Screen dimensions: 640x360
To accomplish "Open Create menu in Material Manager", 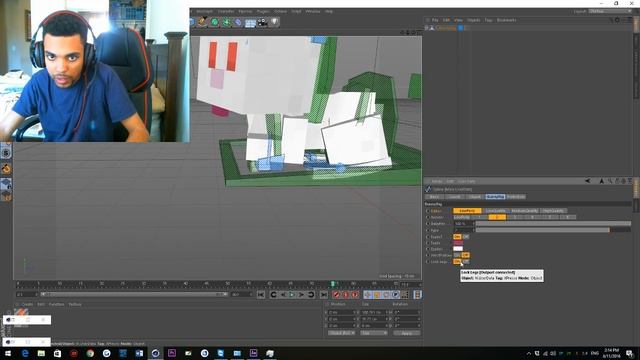I will (x=27, y=304).
